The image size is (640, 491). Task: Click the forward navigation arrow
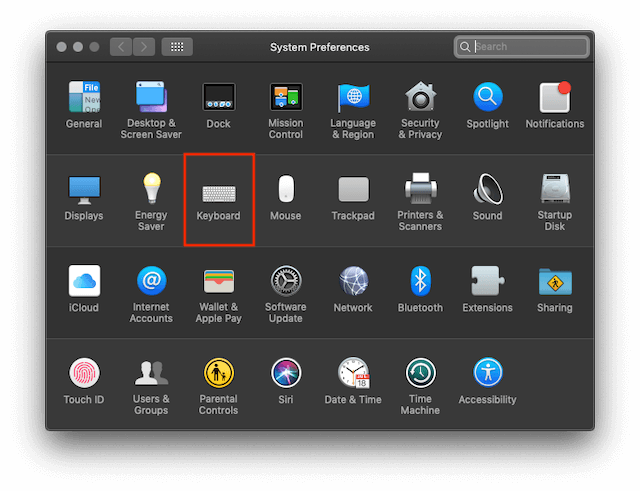click(144, 47)
